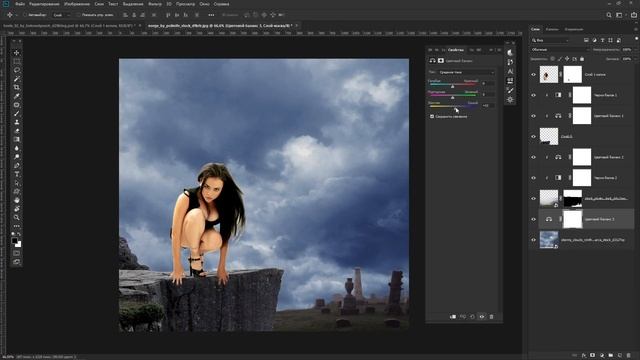Select the Pen tool

point(17,165)
